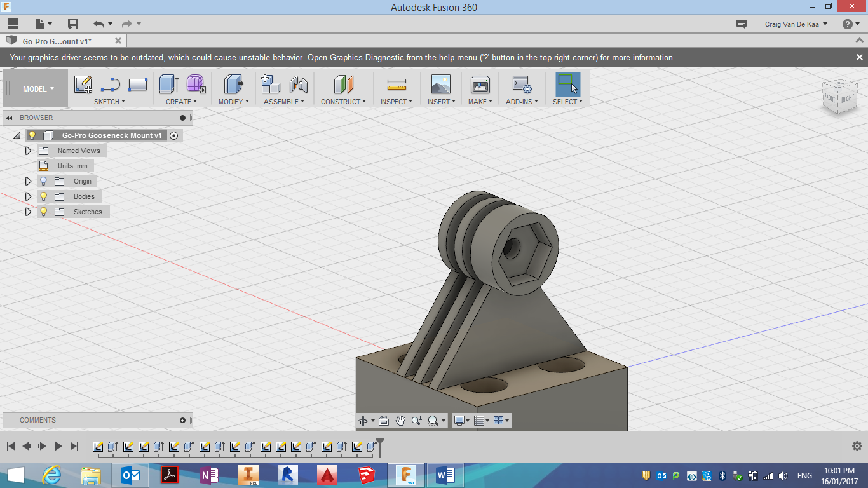This screenshot has height=488, width=868.
Task: Open the Viewports layout dropdown
Action: pos(501,421)
